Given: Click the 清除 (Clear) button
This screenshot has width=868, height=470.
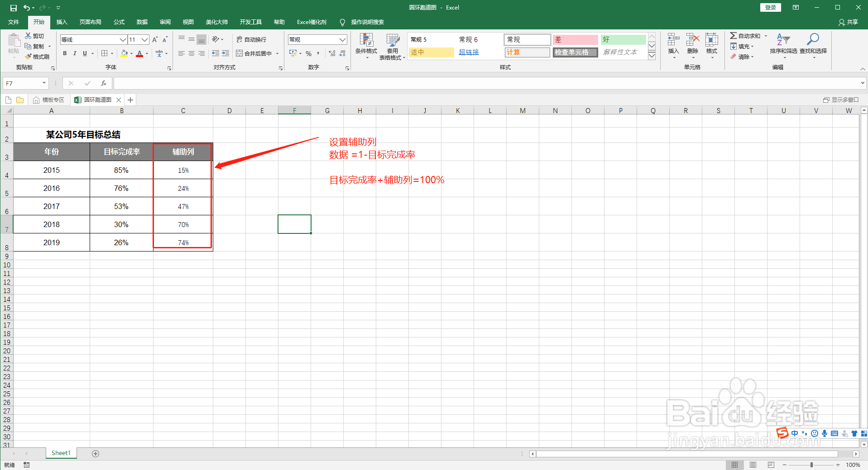Looking at the screenshot, I should pos(742,57).
